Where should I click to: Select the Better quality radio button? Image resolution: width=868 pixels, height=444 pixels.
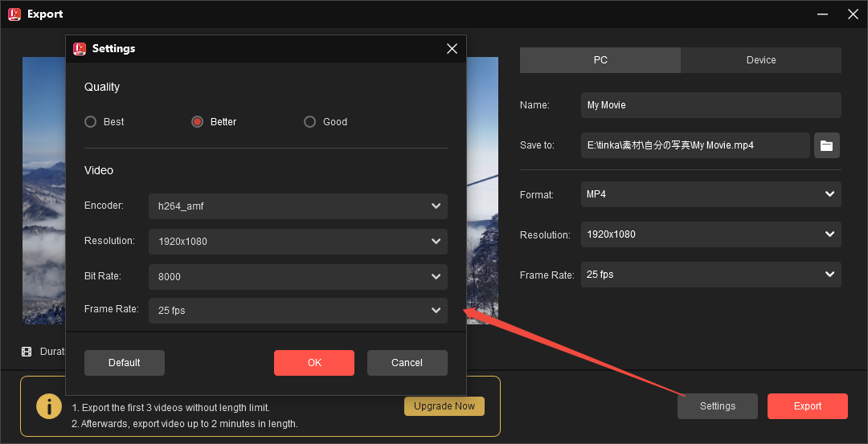[x=197, y=122]
